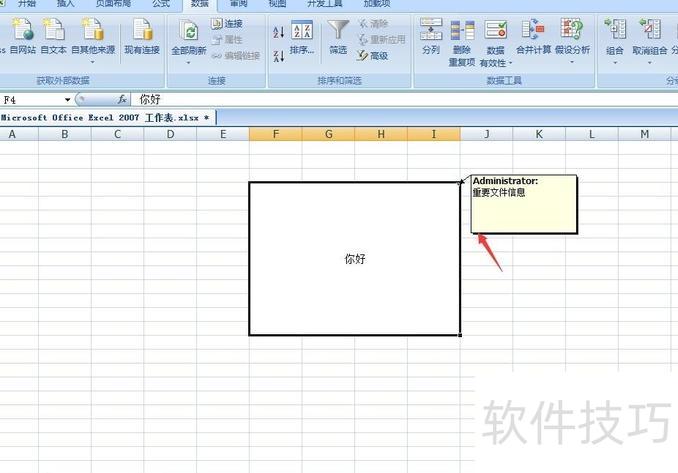The image size is (678, 473).
Task: Click the Name Box showing F4
Action: [32, 100]
